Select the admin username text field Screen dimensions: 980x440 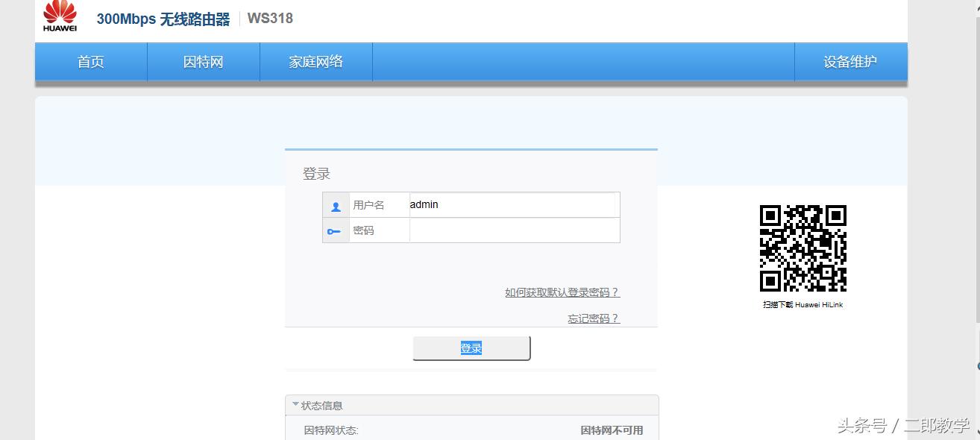click(x=515, y=204)
